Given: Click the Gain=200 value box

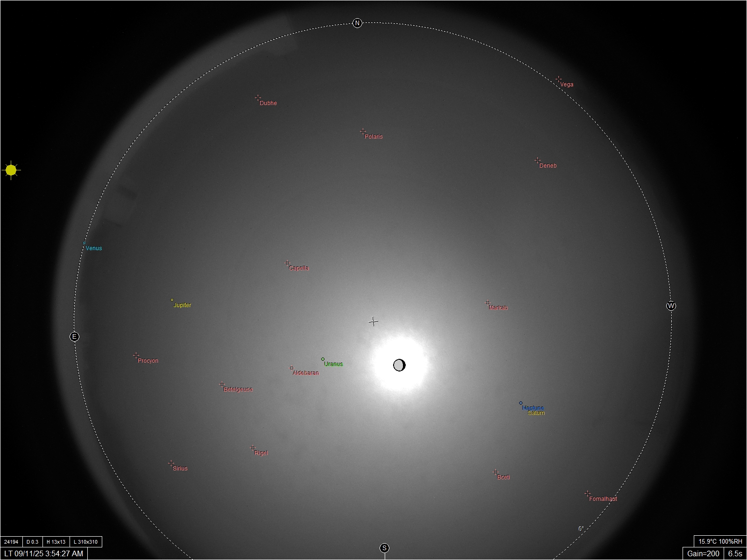Looking at the screenshot, I should (x=703, y=553).
